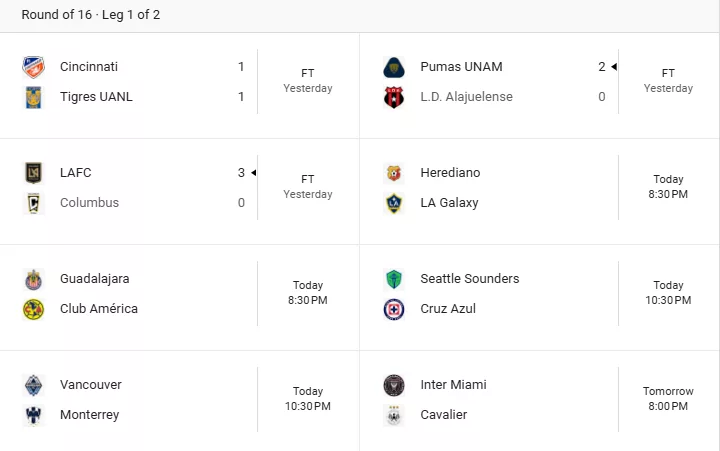Select the Cavalier team name
Viewport: 720px width, 451px height.
[x=444, y=415]
